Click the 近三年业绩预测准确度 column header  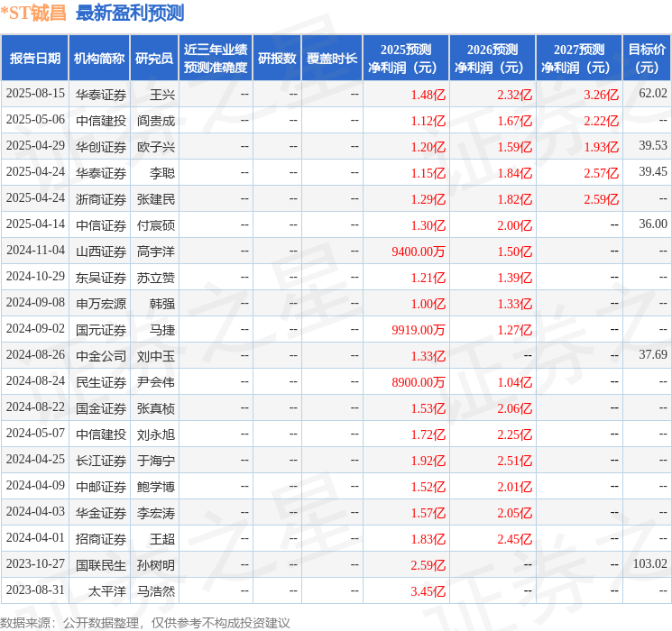(x=216, y=59)
